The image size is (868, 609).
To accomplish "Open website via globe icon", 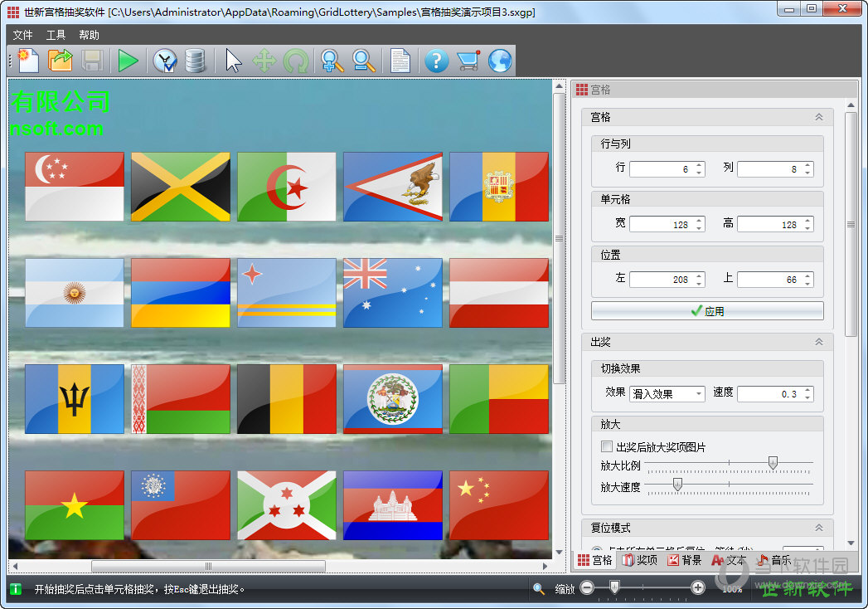I will (500, 61).
